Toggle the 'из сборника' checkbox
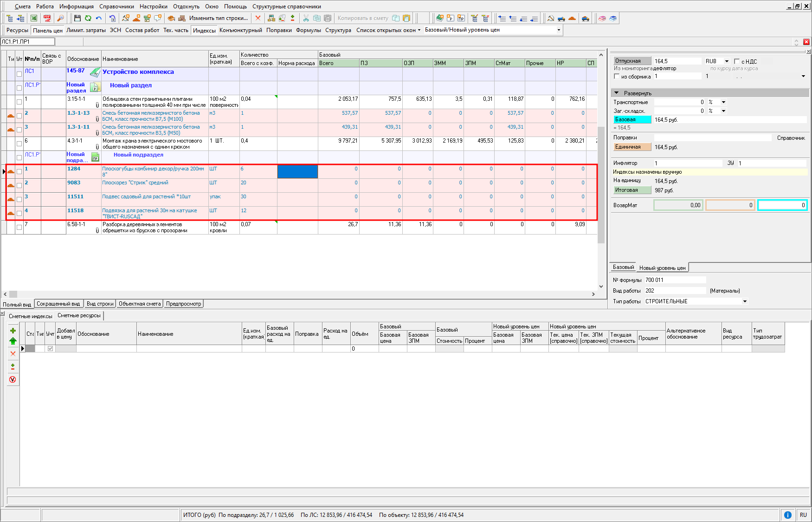Viewport: 812px width, 522px height. [x=617, y=76]
